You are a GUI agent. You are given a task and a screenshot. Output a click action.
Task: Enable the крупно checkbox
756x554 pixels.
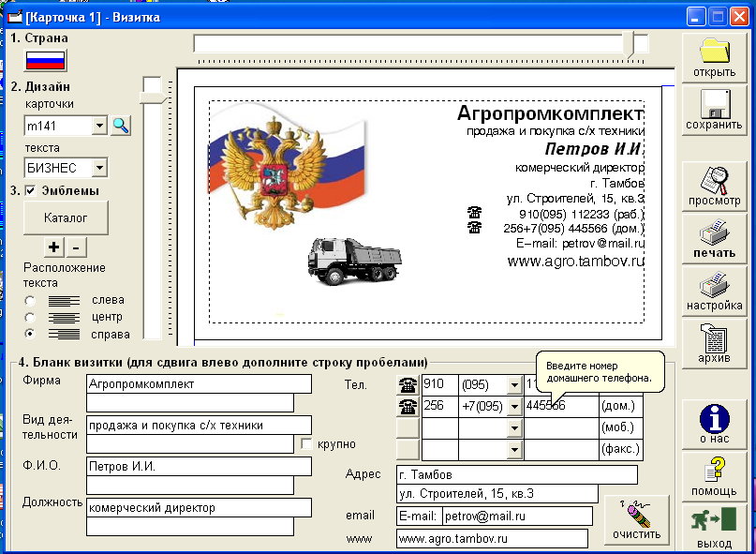click(x=306, y=443)
